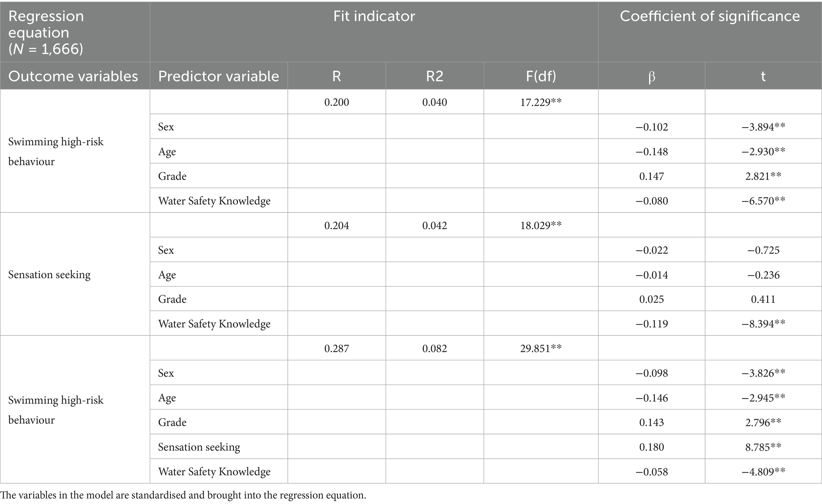Click the t value −8.394** cell
This screenshot has width=822, height=504.
pos(763,324)
